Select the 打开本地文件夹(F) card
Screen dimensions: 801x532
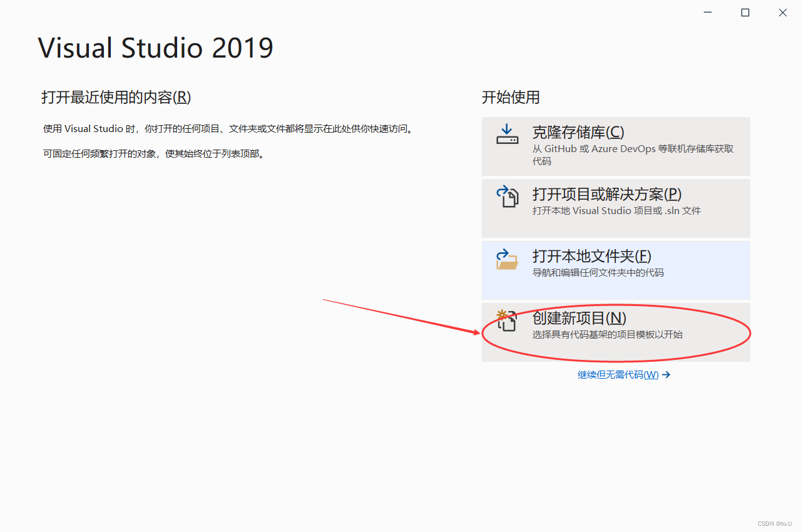coord(616,270)
